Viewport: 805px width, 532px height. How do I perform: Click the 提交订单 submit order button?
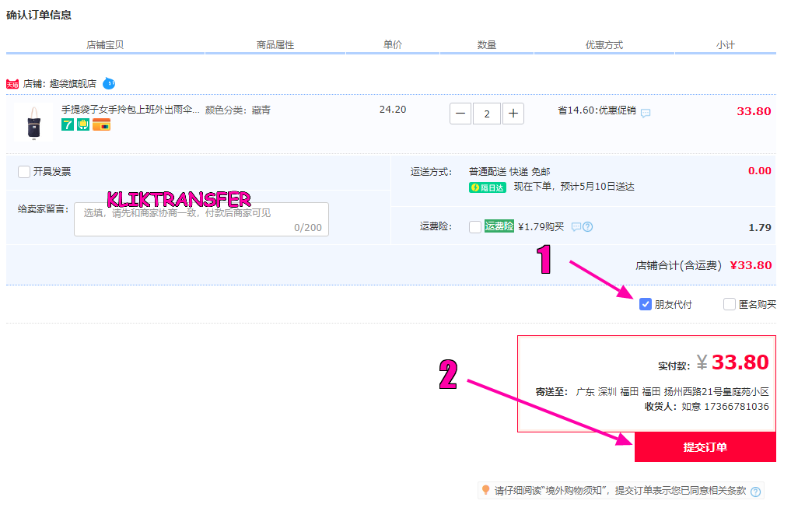[705, 447]
